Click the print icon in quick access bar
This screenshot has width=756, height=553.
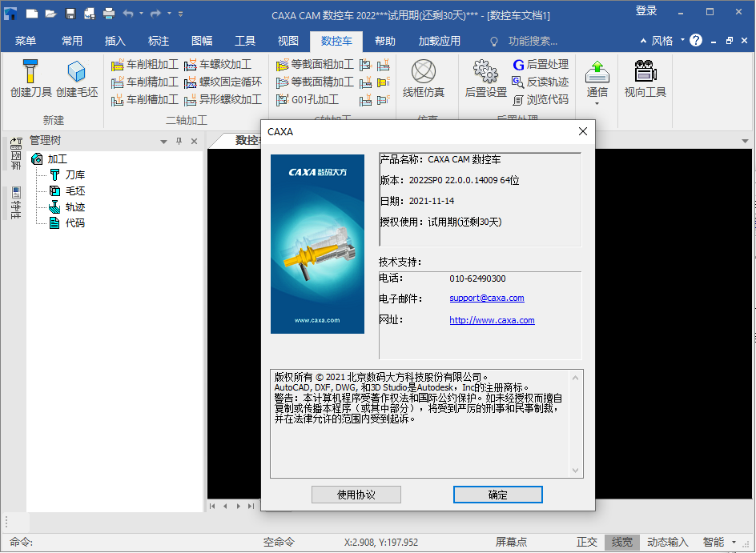[x=108, y=14]
